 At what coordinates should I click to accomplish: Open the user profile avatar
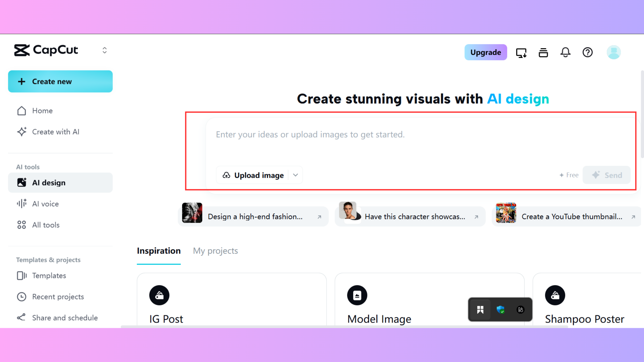click(x=613, y=52)
